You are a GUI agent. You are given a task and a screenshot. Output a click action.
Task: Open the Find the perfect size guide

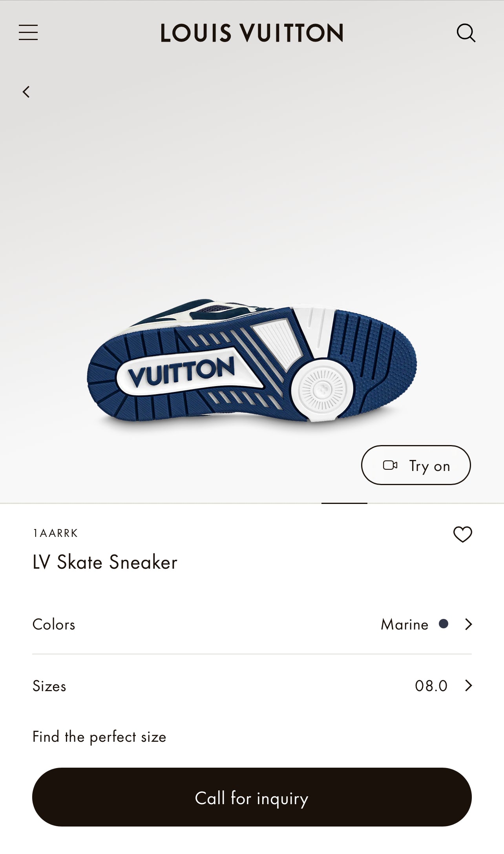99,737
